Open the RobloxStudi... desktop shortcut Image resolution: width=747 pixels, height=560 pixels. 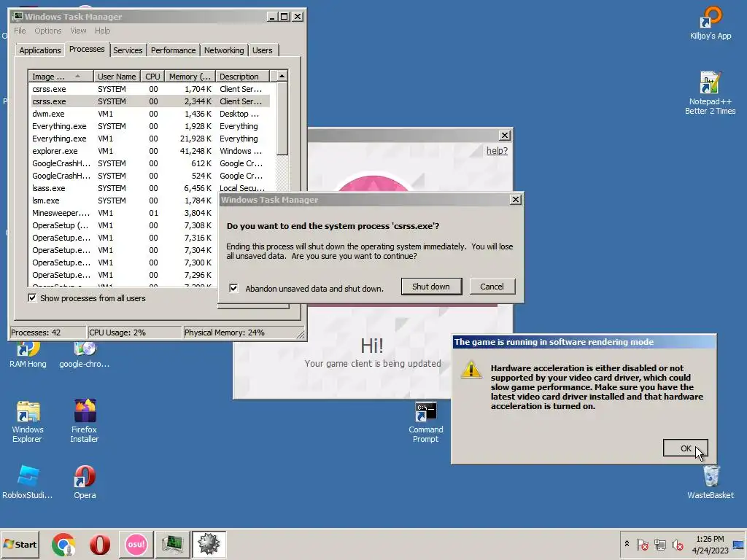click(27, 483)
